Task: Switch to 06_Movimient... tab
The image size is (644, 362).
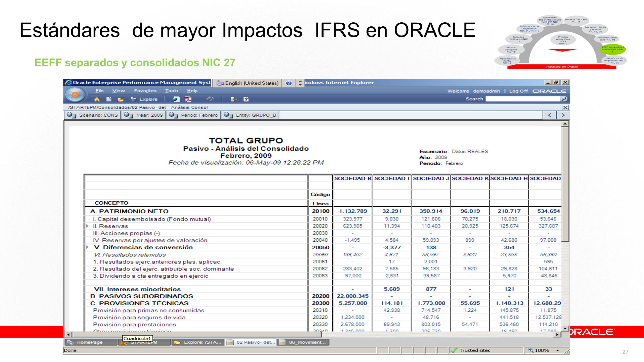Action: [x=303, y=342]
